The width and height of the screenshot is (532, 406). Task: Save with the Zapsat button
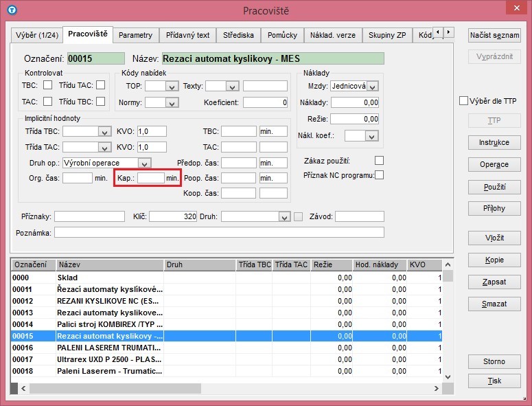coord(494,282)
